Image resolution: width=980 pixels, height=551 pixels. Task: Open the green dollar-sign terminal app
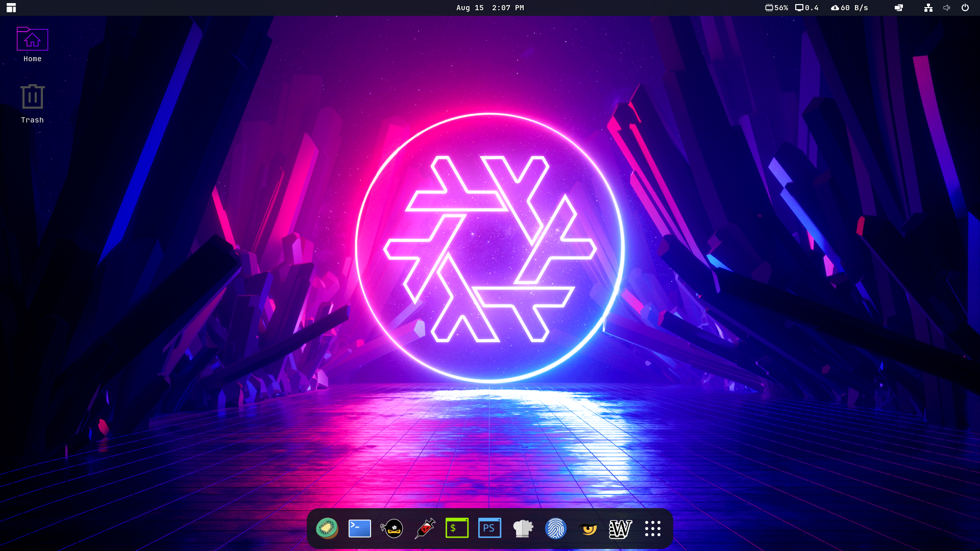(x=457, y=529)
